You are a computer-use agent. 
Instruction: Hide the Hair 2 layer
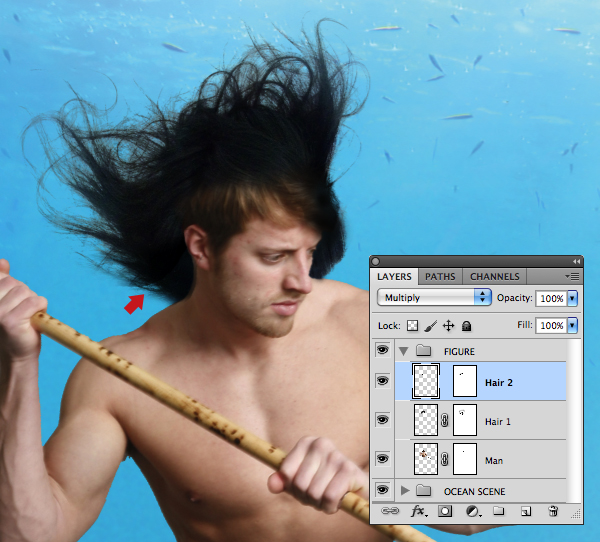383,381
